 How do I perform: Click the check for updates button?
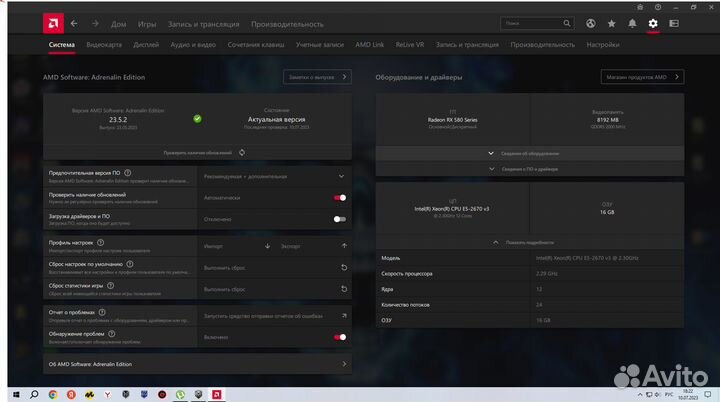(197, 153)
